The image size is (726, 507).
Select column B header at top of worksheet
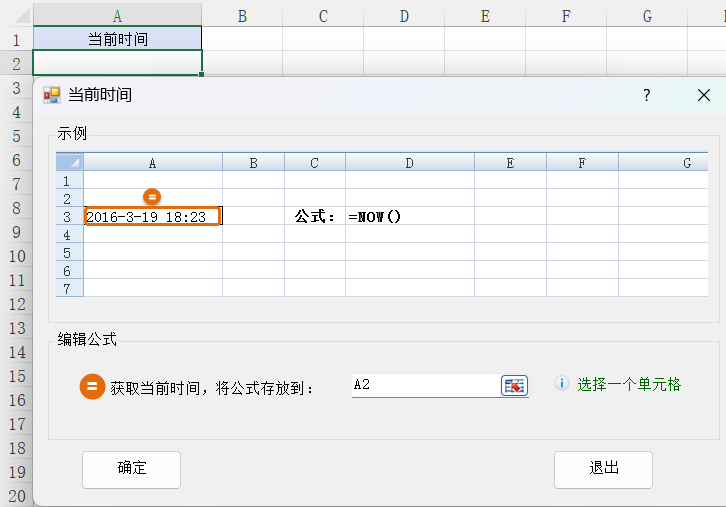pyautogui.click(x=242, y=16)
